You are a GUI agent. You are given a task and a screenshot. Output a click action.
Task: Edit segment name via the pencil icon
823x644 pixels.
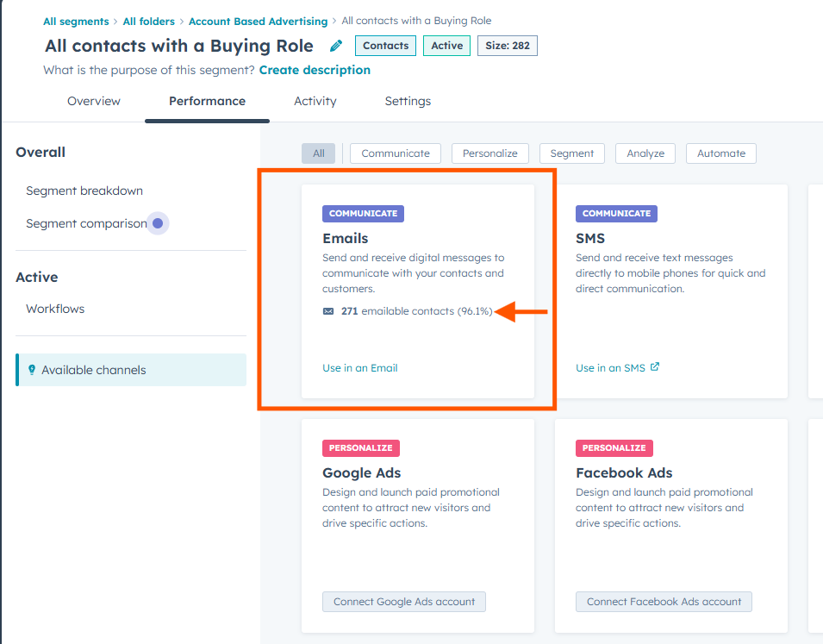click(336, 46)
